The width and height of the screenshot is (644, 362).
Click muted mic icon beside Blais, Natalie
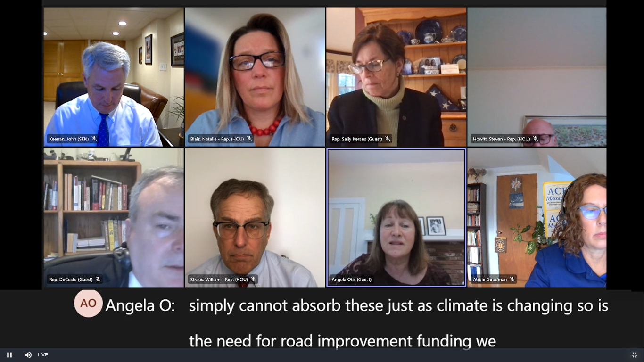[249, 139]
